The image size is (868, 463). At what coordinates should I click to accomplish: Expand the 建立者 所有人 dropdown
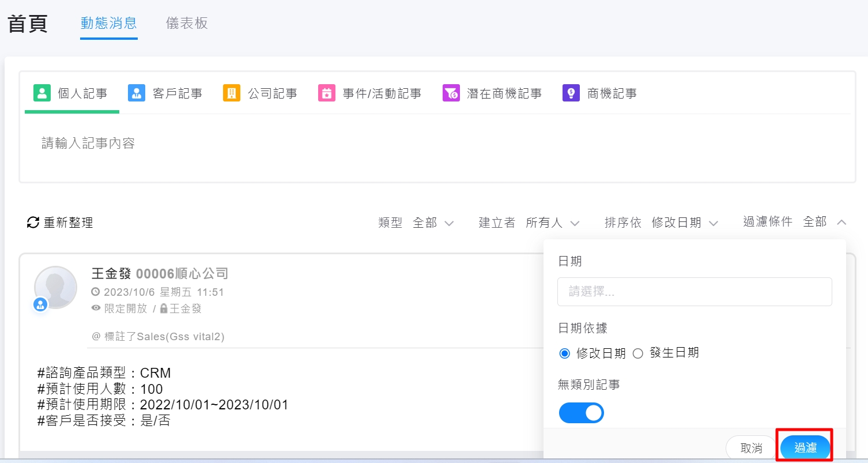pos(552,223)
